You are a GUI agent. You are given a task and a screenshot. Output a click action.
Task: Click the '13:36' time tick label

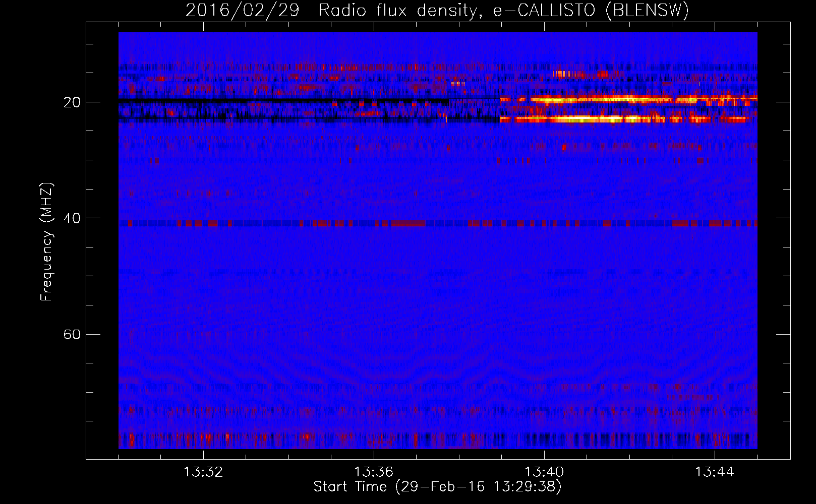point(374,472)
